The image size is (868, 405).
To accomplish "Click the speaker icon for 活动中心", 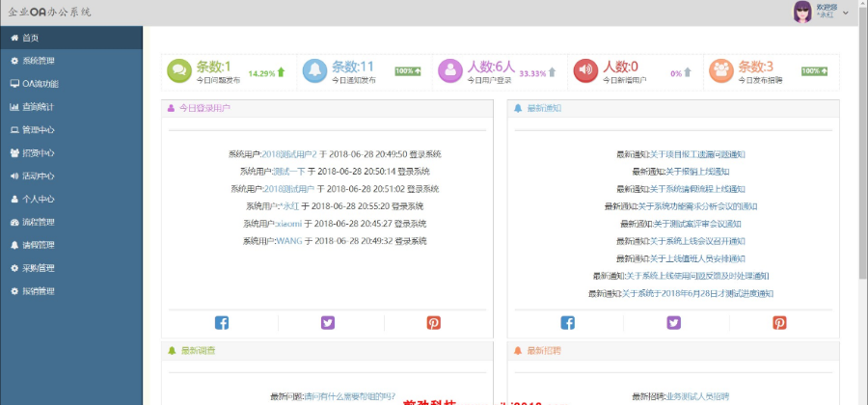I will tap(14, 175).
